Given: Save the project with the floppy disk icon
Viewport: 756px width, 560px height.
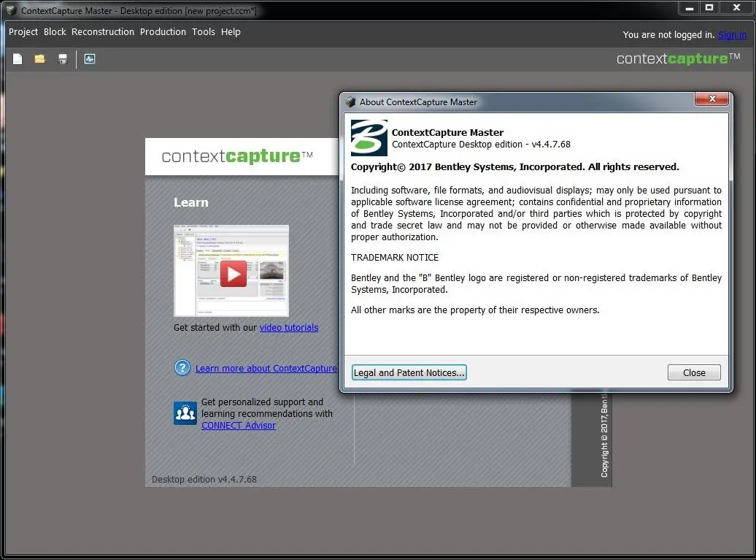Looking at the screenshot, I should (63, 59).
